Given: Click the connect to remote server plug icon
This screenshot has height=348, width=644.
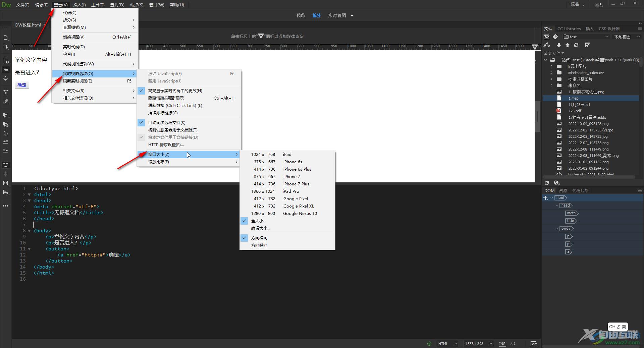Looking at the screenshot, I should point(547,45).
